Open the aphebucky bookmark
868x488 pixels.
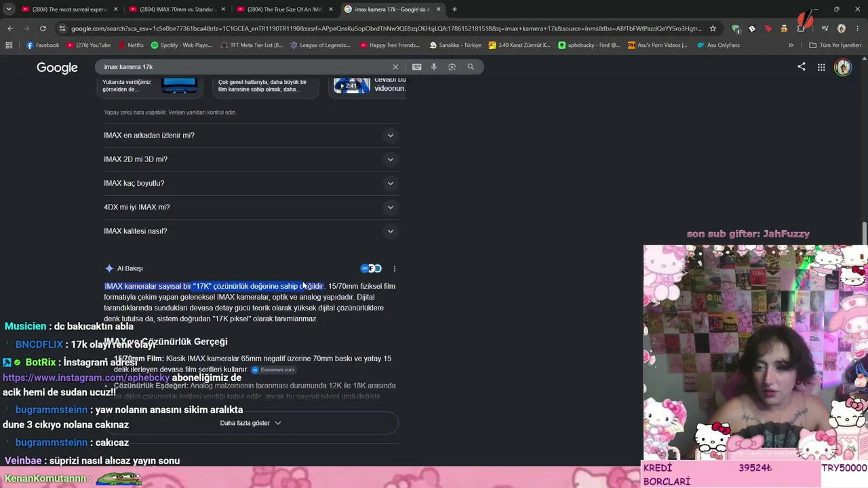[589, 45]
